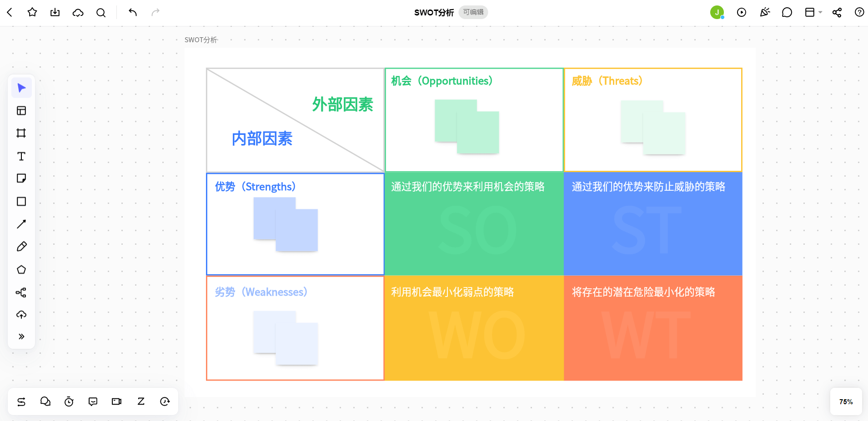Redo the last action
Viewport: 868px width, 421px height.
tap(156, 12)
